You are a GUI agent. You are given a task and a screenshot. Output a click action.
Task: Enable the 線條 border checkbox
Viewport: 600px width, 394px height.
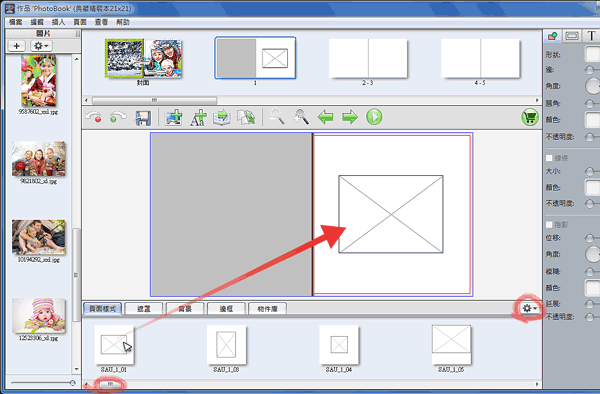549,158
